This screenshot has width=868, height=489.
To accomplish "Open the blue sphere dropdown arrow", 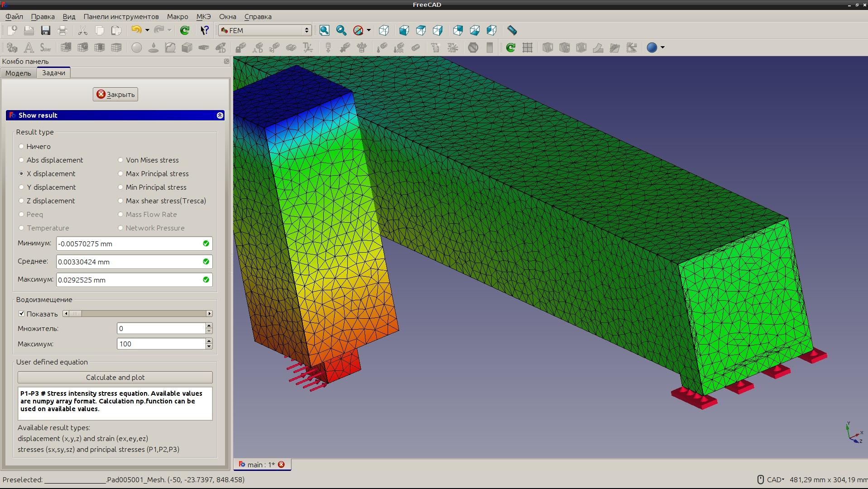I will [x=662, y=48].
